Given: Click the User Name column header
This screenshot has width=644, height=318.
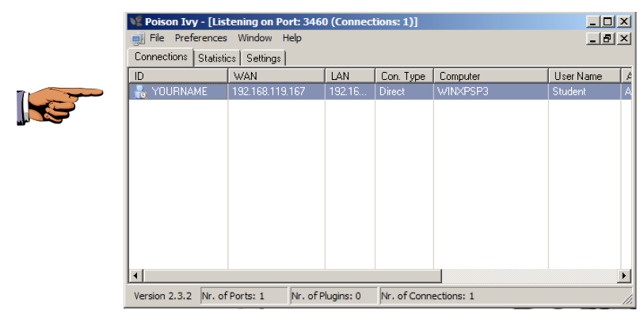Looking at the screenshot, I should click(x=583, y=76).
